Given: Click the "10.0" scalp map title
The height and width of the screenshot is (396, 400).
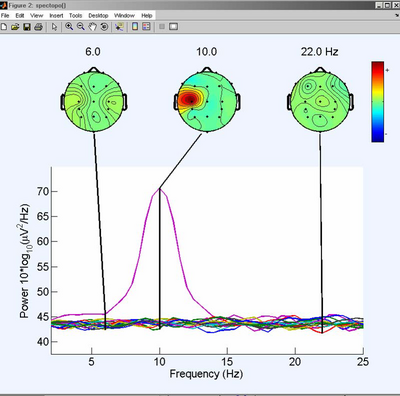Looking at the screenshot, I should [207, 52].
